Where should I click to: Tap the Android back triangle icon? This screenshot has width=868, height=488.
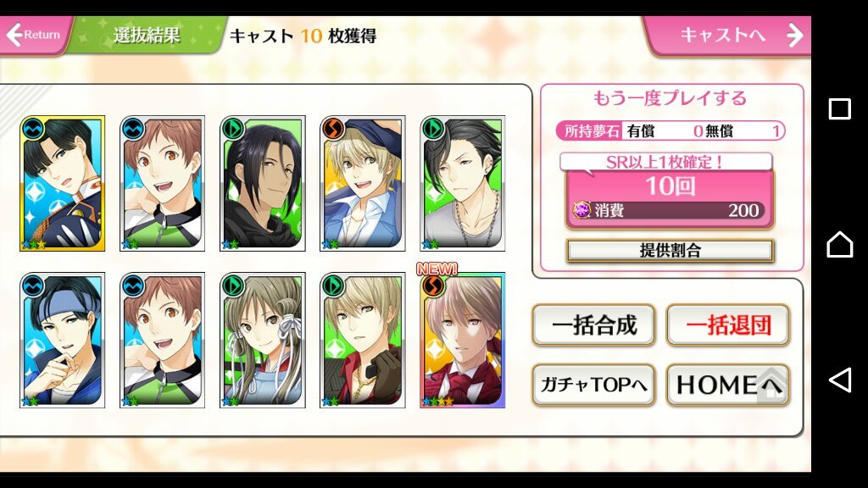tap(839, 380)
